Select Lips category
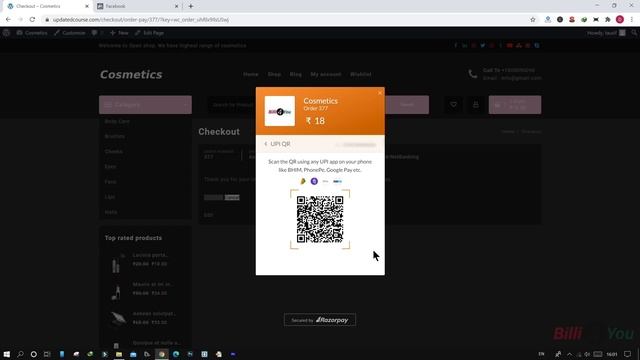Image resolution: width=640 pixels, height=360 pixels. coord(110,197)
